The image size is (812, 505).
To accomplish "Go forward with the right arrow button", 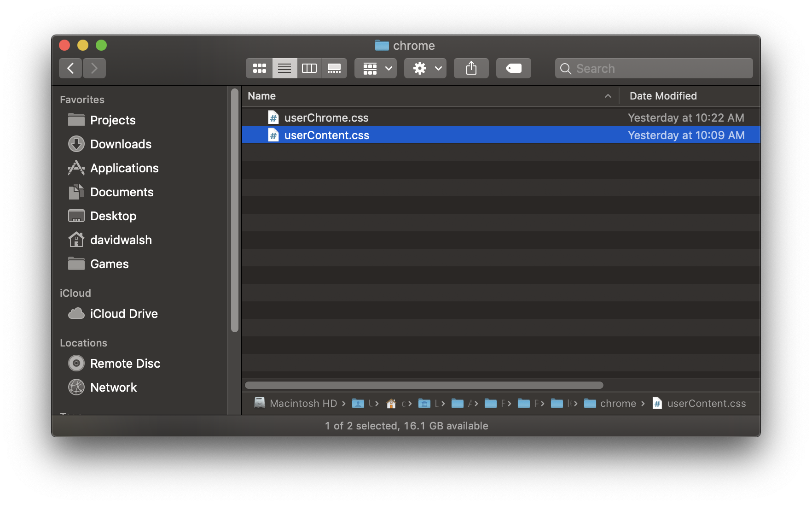I will 94,68.
